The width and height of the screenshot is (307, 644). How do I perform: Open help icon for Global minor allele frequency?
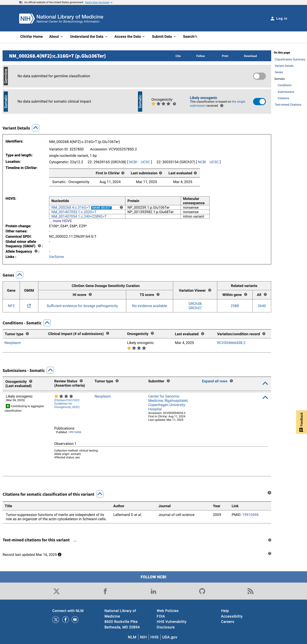(39, 246)
